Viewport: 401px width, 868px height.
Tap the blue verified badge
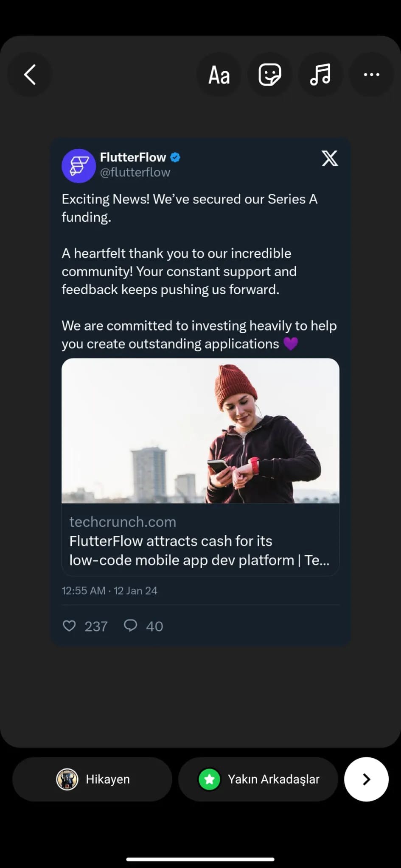pyautogui.click(x=175, y=158)
